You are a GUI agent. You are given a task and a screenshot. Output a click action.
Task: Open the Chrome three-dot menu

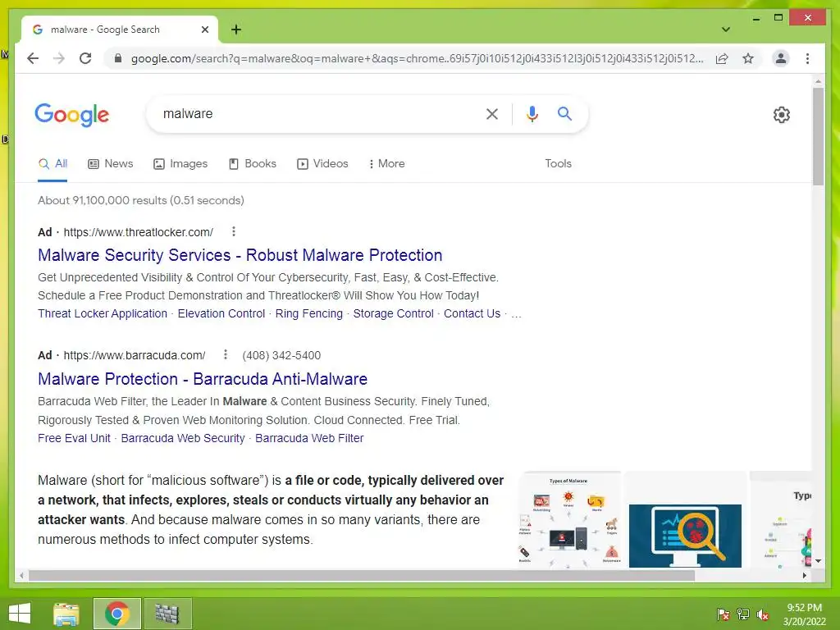[807, 58]
